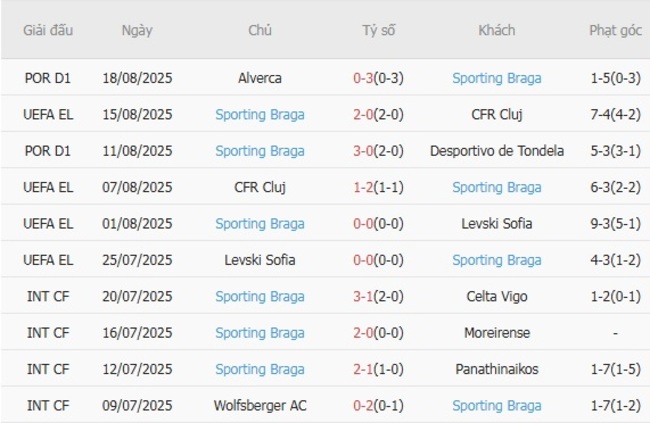The image size is (650, 423).
Task: Click the Desportivo de Tondela team name
Action: coord(497,151)
